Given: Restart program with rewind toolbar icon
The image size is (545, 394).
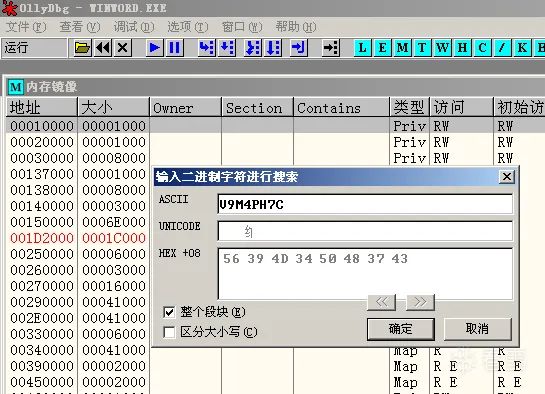Looking at the screenshot, I should tap(103, 48).
